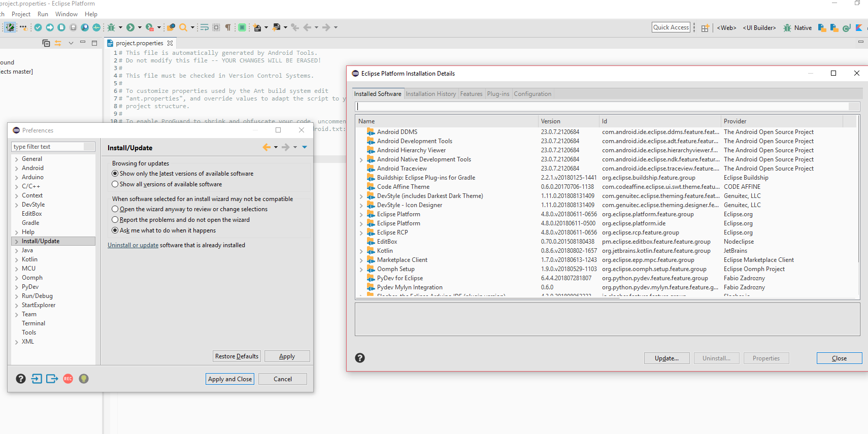The width and height of the screenshot is (868, 434).
Task: Click Close in the Installation Details dialog
Action: pyautogui.click(x=839, y=358)
